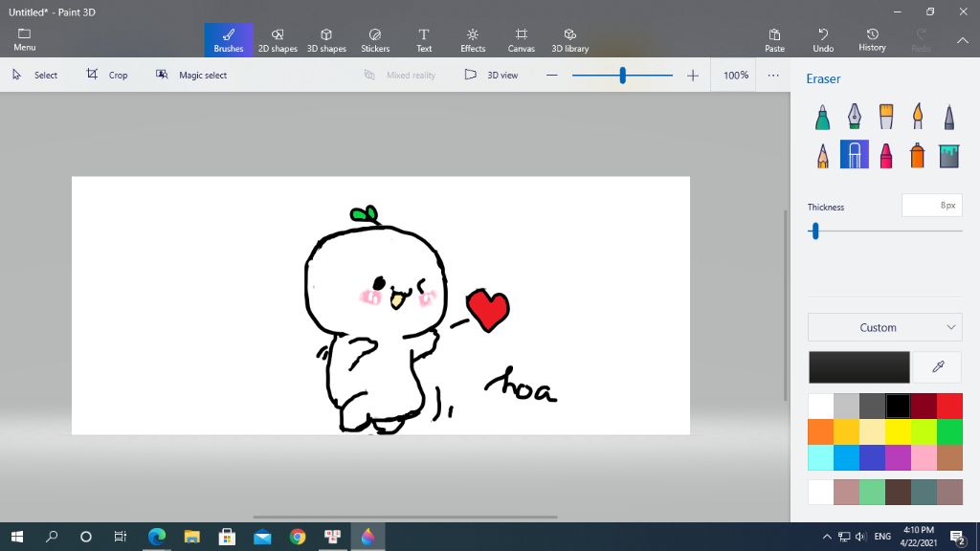This screenshot has width=980, height=551.
Task: Open the Brushes tab
Action: click(229, 40)
